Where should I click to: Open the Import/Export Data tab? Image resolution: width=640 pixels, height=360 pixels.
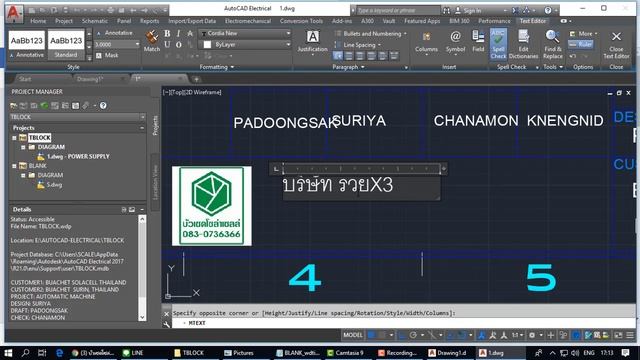coord(192,21)
